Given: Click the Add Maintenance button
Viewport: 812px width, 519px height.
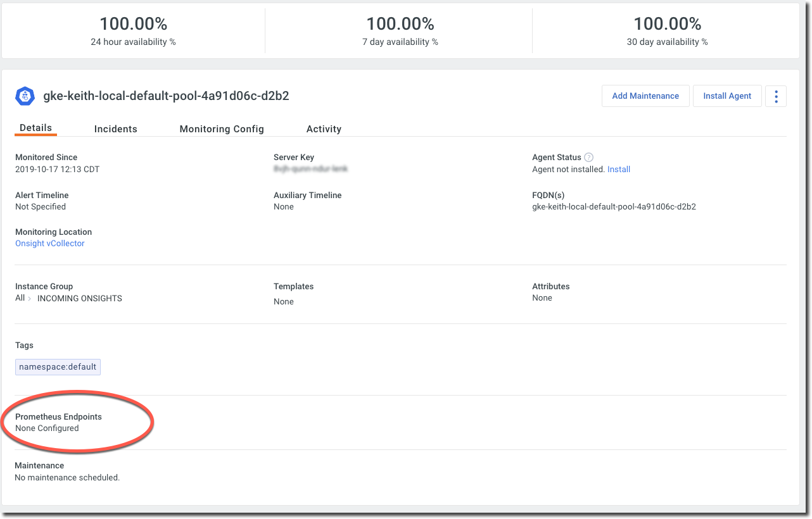Looking at the screenshot, I should tap(645, 96).
